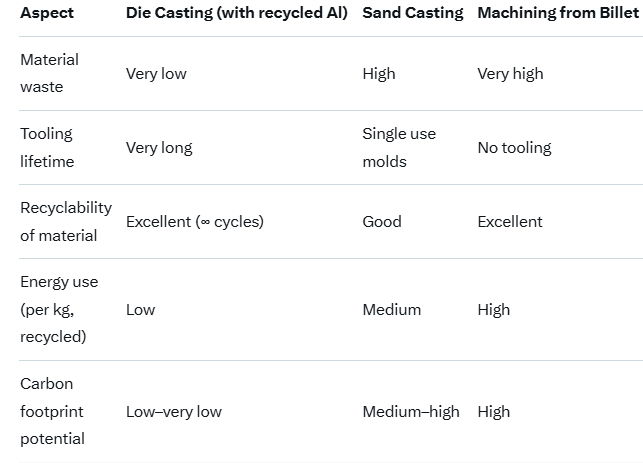Select the "Very high" material waste cell
Viewport: 643px width, 463px height.
tap(510, 73)
